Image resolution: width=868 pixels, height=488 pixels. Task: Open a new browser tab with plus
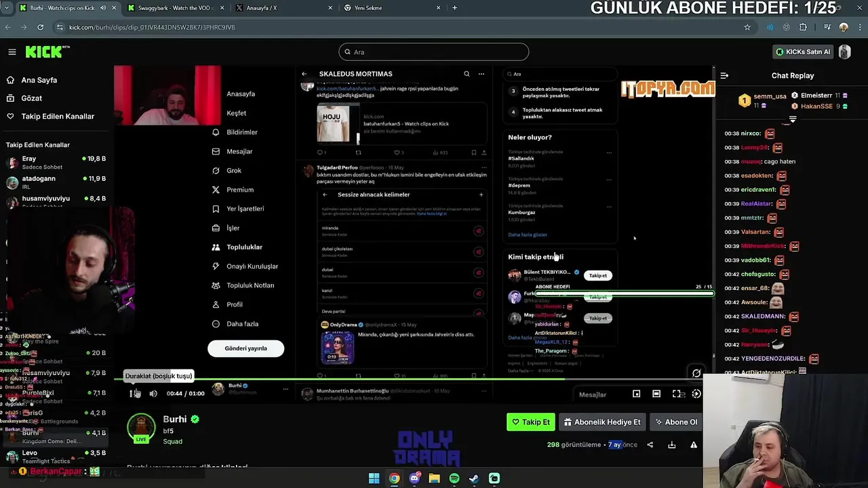coord(454,8)
